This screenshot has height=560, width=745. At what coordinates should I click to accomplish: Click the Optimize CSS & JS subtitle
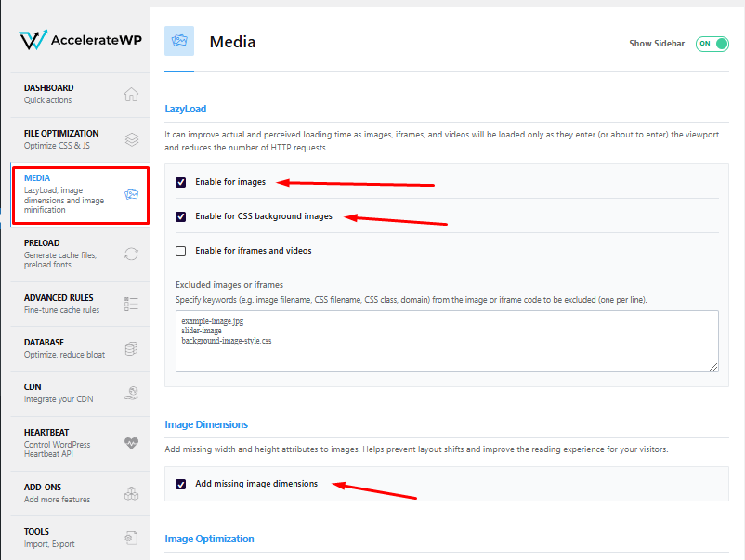point(57,146)
